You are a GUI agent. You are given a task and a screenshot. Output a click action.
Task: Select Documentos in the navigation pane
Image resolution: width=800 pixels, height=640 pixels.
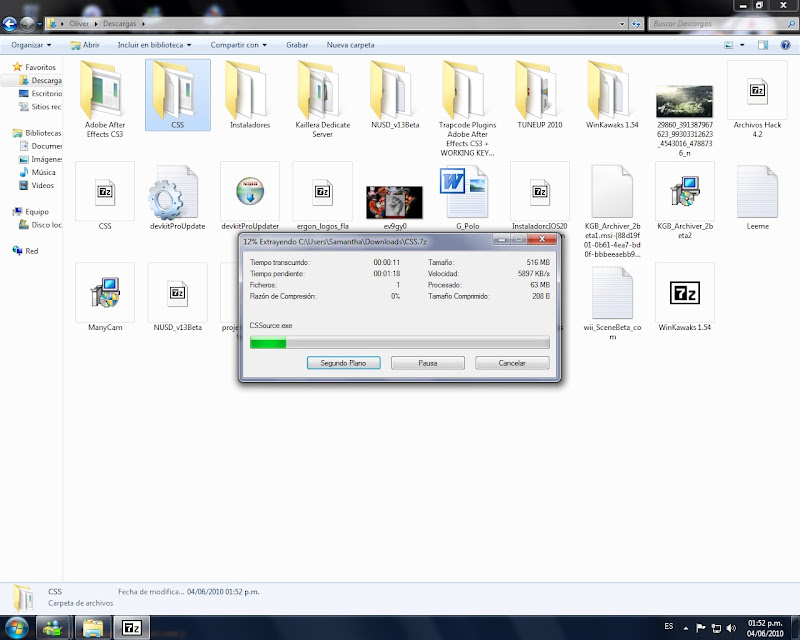40,146
